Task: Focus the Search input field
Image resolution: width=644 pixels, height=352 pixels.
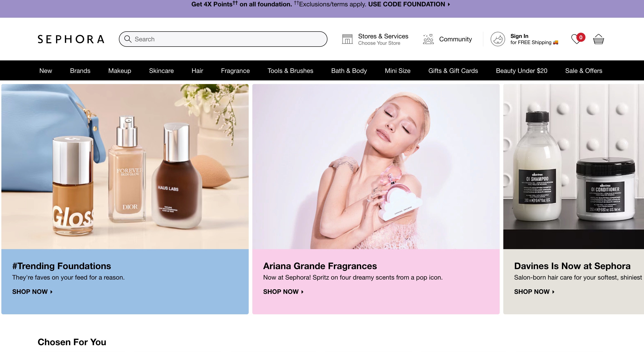Action: pyautogui.click(x=223, y=39)
